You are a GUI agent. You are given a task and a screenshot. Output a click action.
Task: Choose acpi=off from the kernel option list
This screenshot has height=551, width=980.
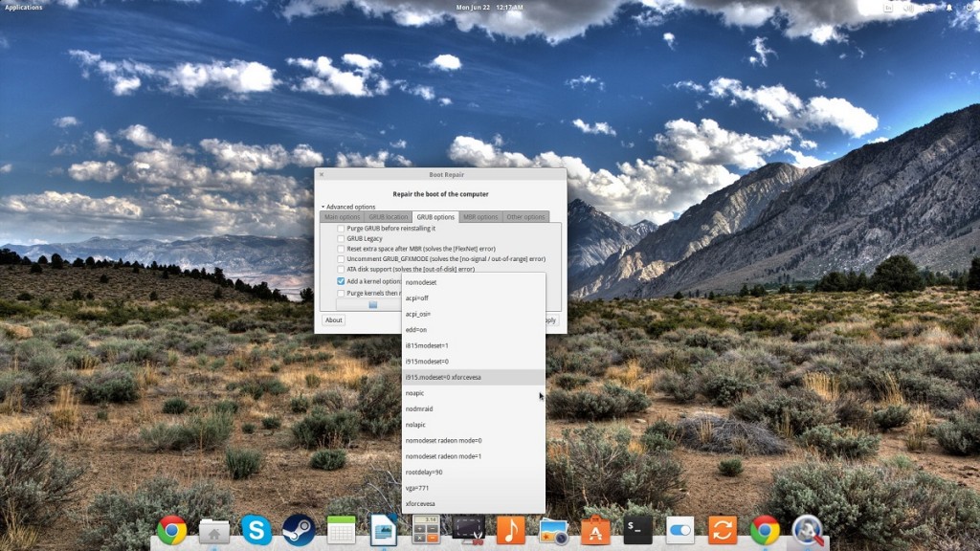tap(417, 298)
